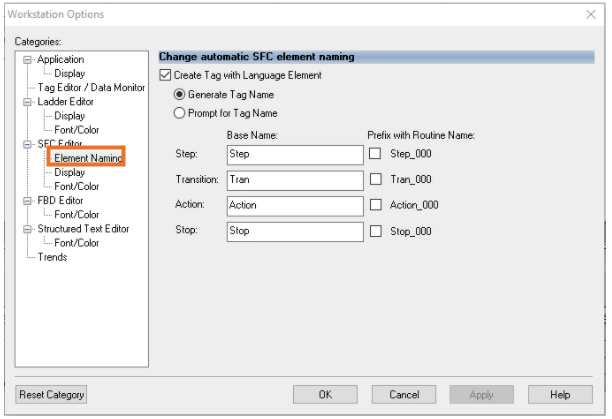612x419 pixels.
Task: Select Prompt for Tag Name option
Action: pyautogui.click(x=180, y=113)
